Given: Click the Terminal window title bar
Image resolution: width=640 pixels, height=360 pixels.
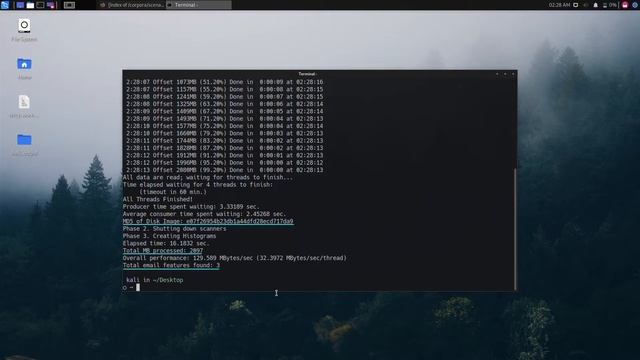Looking at the screenshot, I should point(306,74).
